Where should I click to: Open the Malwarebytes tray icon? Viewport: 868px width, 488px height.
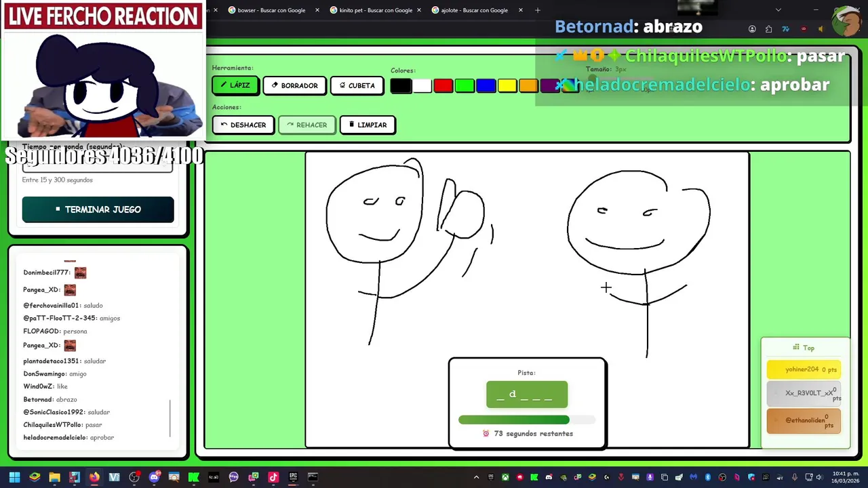click(694, 477)
